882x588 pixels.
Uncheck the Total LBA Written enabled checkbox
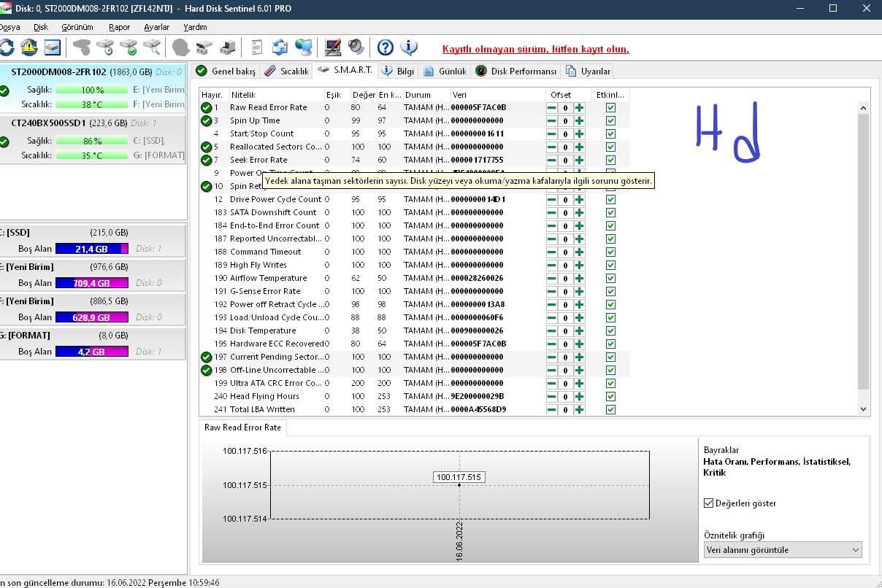pos(610,409)
